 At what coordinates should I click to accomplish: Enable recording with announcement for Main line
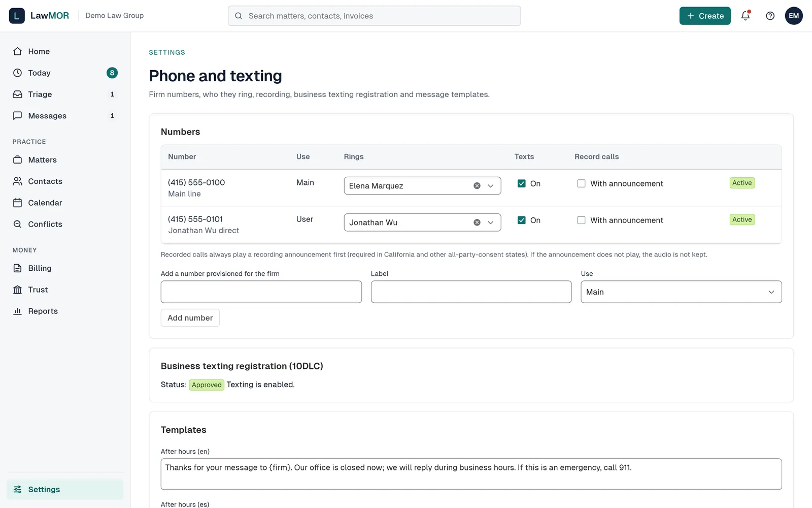click(582, 183)
